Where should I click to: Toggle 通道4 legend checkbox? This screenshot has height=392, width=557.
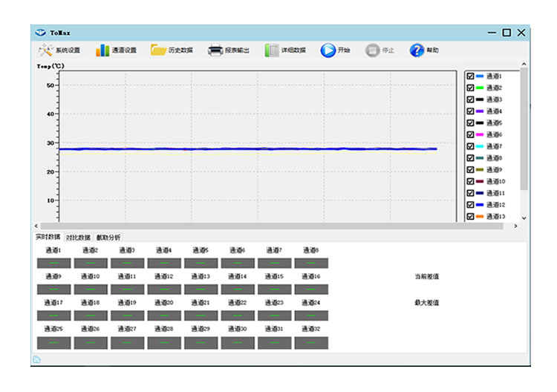[470, 111]
